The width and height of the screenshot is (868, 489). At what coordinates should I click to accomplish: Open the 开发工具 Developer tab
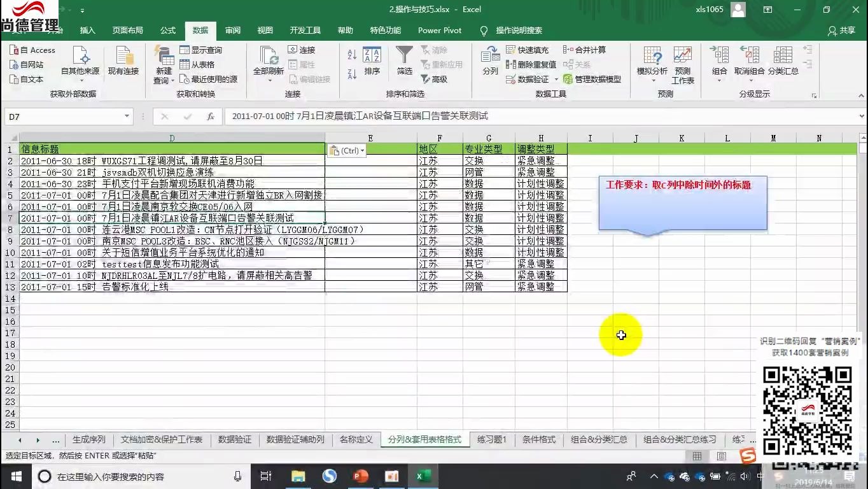pos(305,31)
